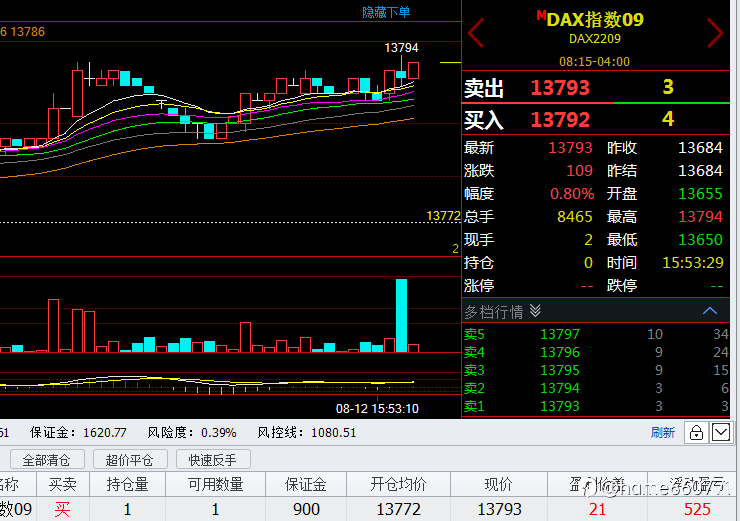Screen dimensions: 740x521
Task: Click DAX指数09 contract title
Action: tap(595, 20)
